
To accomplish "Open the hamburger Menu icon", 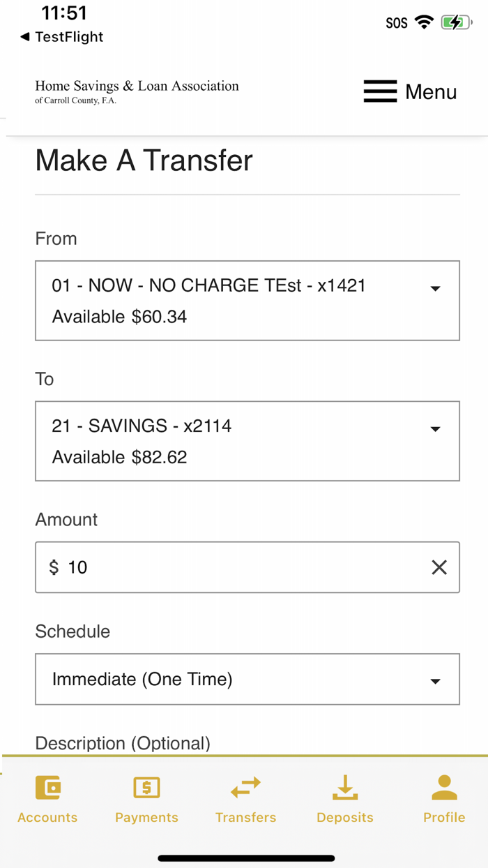I will (380, 91).
